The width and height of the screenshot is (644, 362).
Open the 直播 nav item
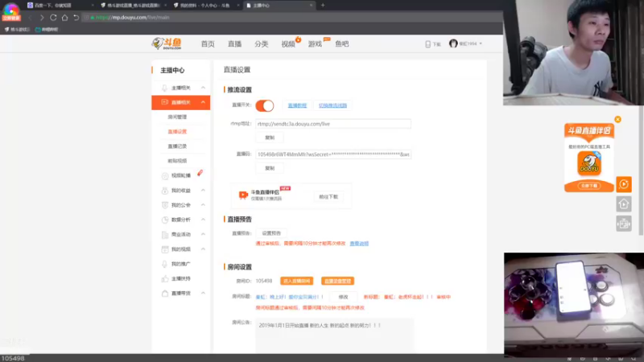pos(234,44)
